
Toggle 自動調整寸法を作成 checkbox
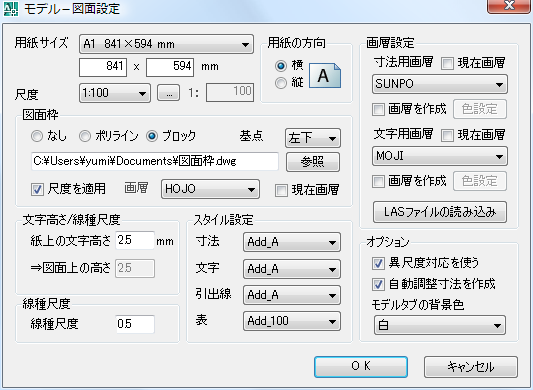click(378, 284)
